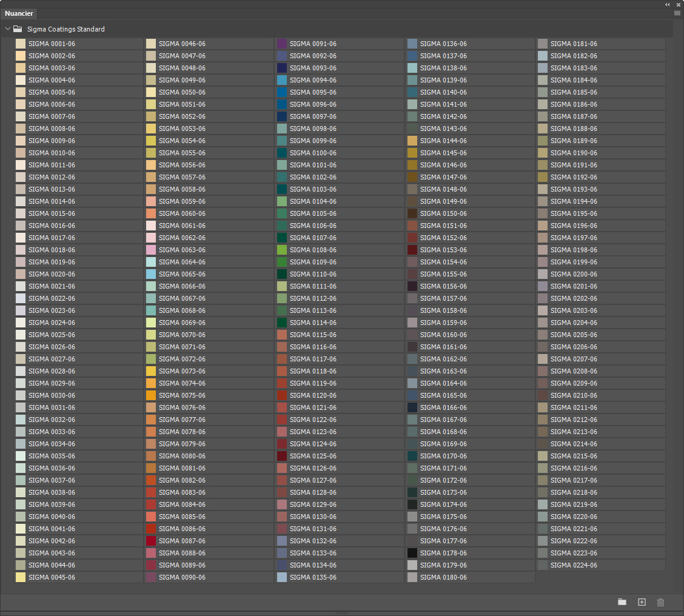Create a new swatch

642,602
